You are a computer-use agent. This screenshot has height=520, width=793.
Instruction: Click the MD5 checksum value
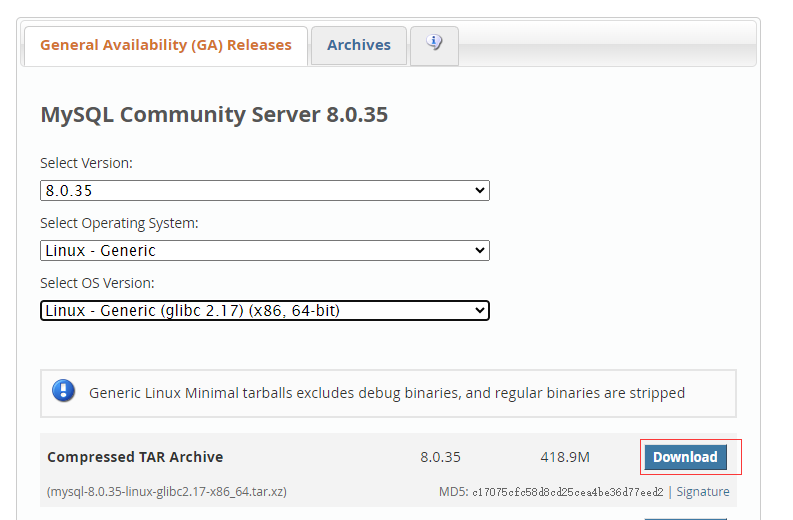click(567, 492)
